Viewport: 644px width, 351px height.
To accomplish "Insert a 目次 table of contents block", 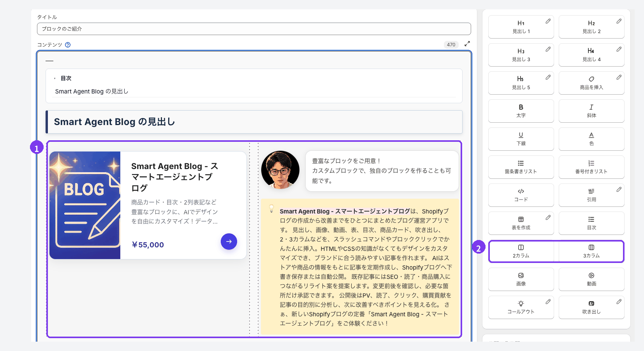I will tap(591, 223).
